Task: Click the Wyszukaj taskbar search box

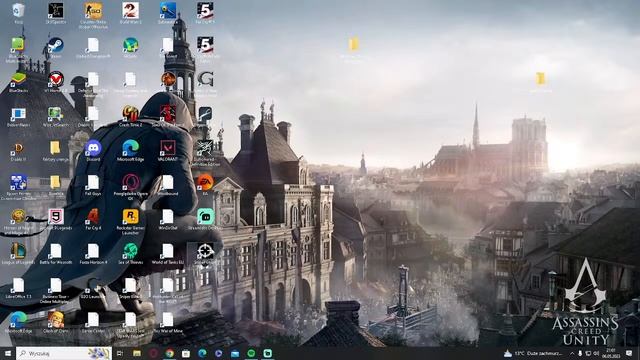Action: point(64,353)
